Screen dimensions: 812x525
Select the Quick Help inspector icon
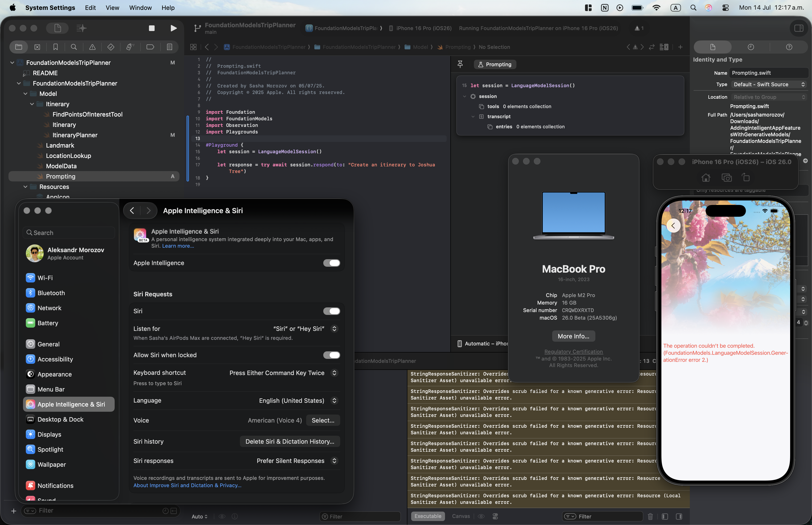coord(789,47)
